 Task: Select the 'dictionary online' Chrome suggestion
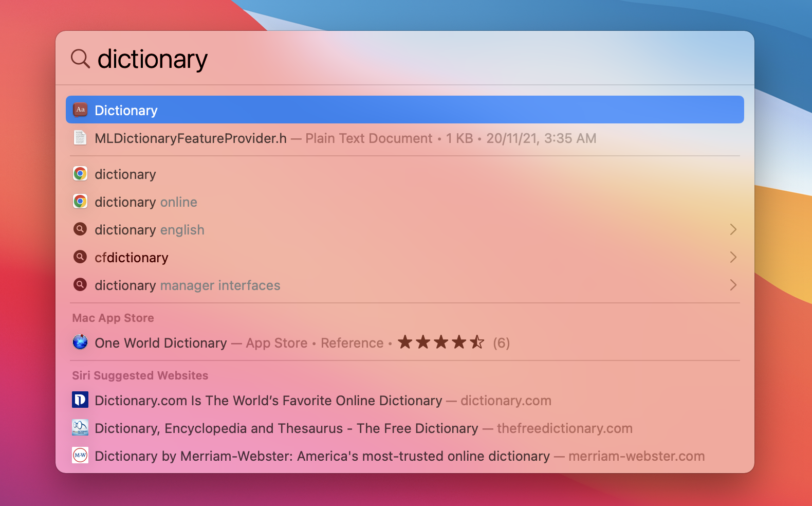pyautogui.click(x=146, y=202)
